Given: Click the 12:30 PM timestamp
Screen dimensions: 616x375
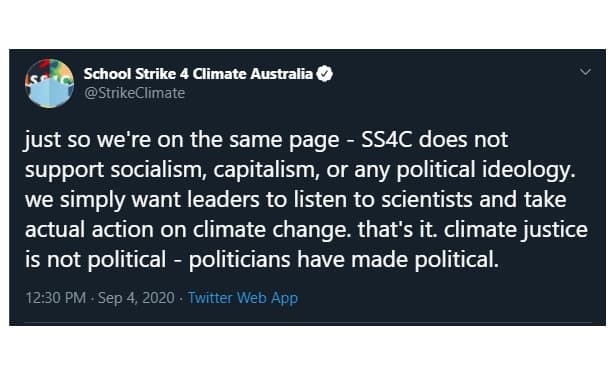Looking at the screenshot, I should pyautogui.click(x=55, y=298).
